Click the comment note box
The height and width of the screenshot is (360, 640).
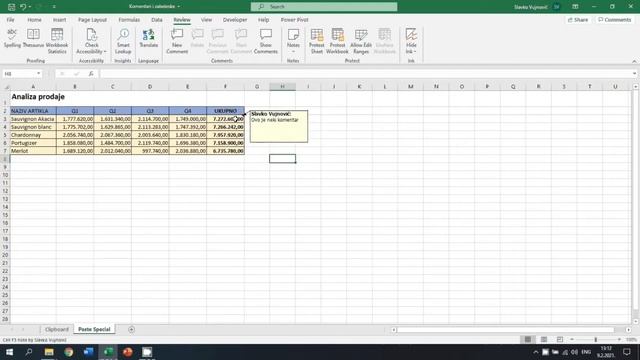coord(279,126)
